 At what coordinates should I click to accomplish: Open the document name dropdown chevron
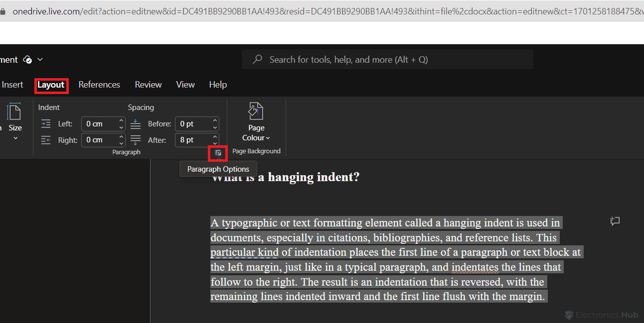pyautogui.click(x=40, y=60)
